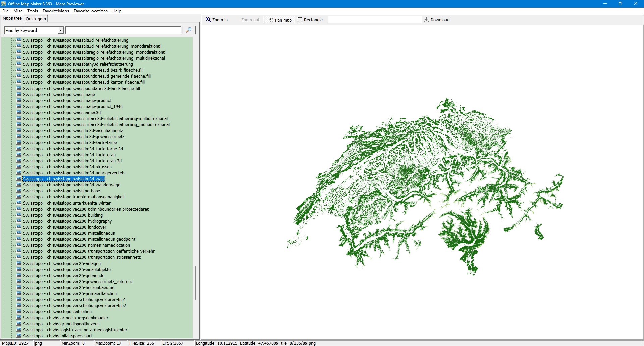The height and width of the screenshot is (346, 644).
Task: Click map icon beside vec200-building entry
Action: point(19,215)
